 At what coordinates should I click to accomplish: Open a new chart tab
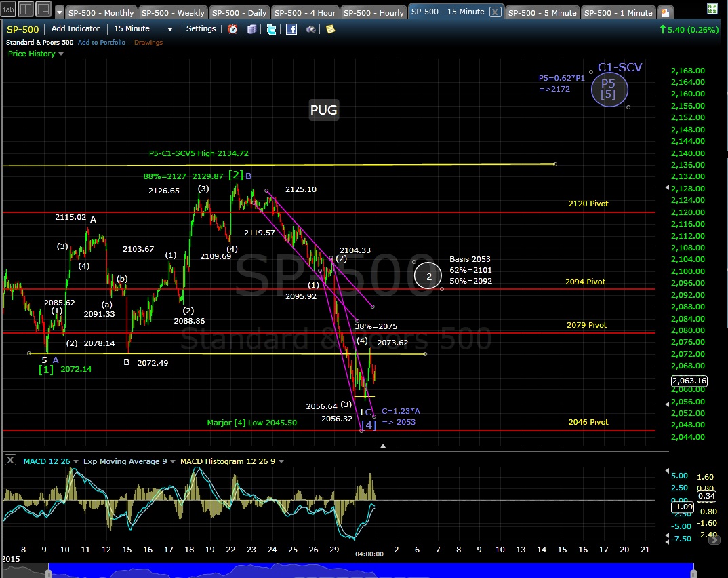666,12
